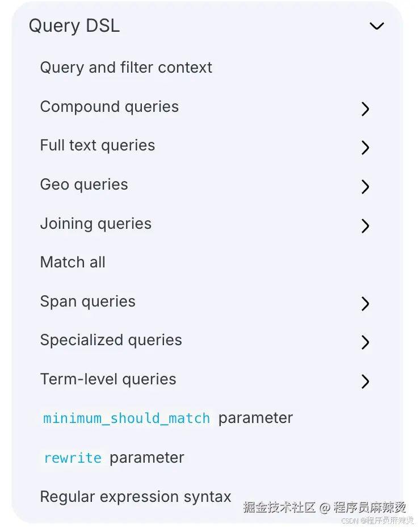Open Term-level queries page
This screenshot has width=420, height=528.
tap(108, 379)
